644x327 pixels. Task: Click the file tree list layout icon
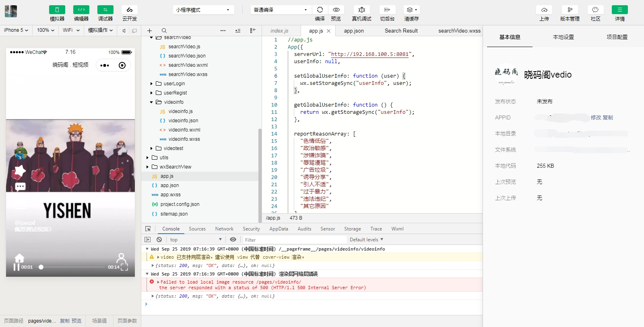click(238, 31)
